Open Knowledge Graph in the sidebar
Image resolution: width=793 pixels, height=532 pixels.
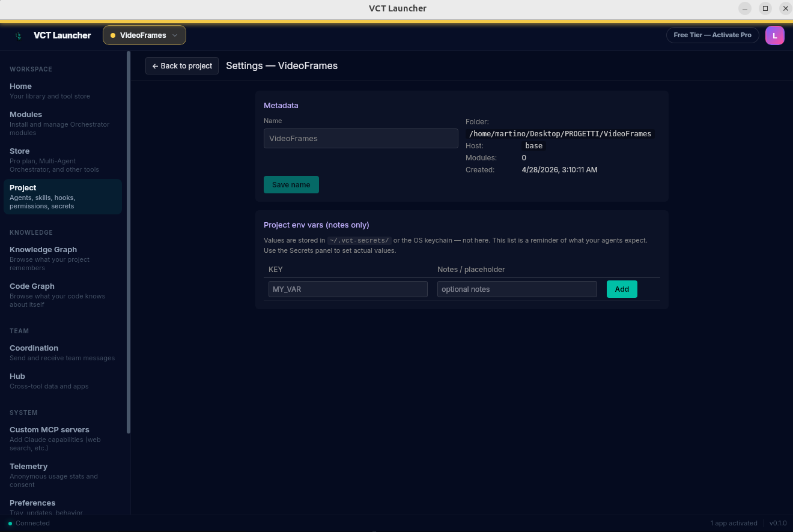(x=62, y=258)
